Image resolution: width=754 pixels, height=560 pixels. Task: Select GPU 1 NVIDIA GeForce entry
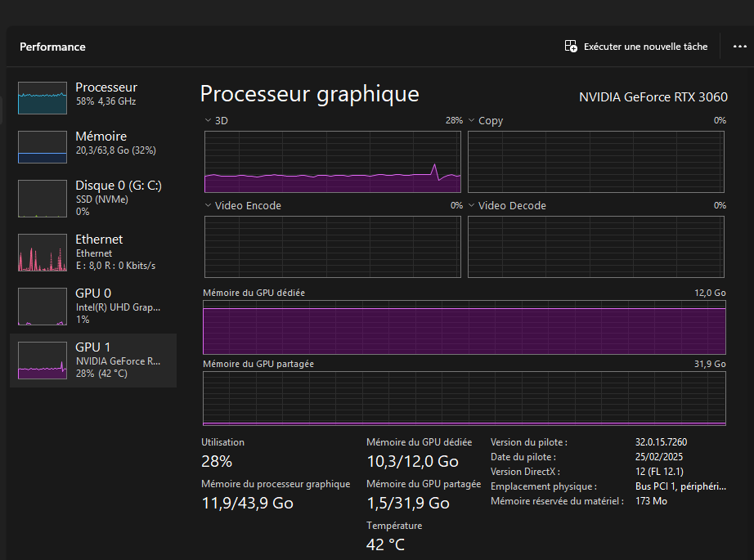[x=93, y=360]
